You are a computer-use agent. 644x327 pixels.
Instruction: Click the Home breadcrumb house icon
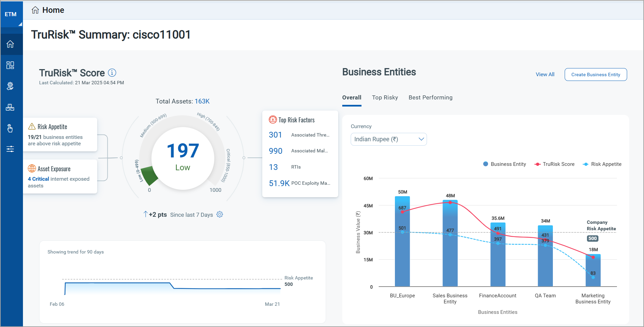(35, 10)
